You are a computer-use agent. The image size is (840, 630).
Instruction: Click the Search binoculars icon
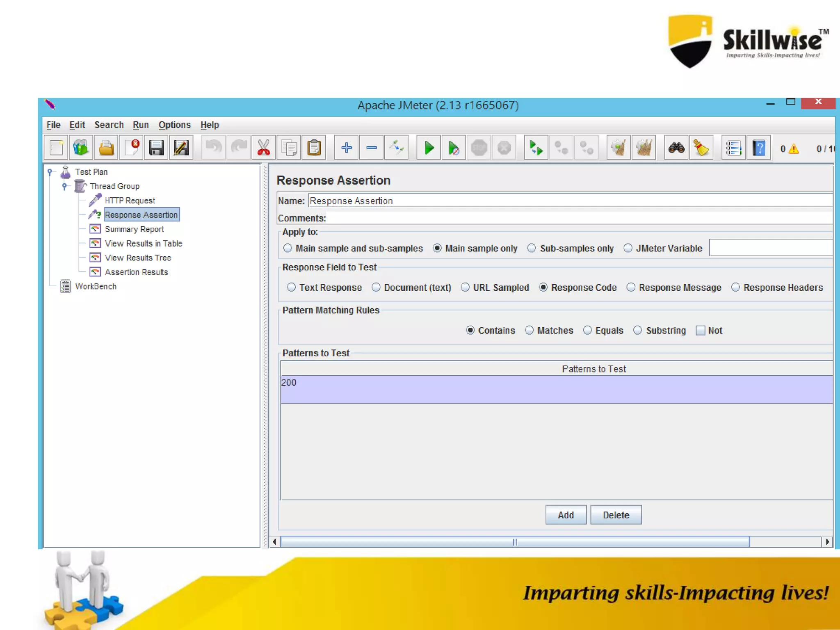point(676,148)
